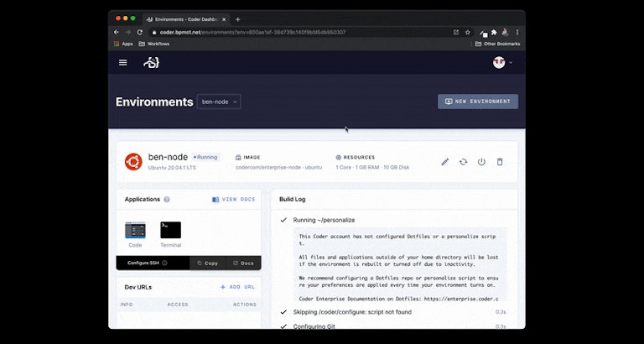The image size is (644, 344).
Task: Click the ACTIONS column header
Action: pos(245,305)
